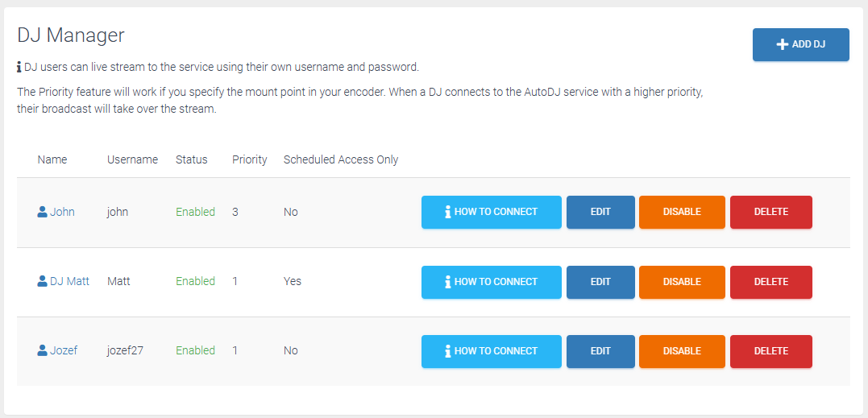Click the plus icon on Add DJ
The image size is (868, 418).
[x=783, y=44]
